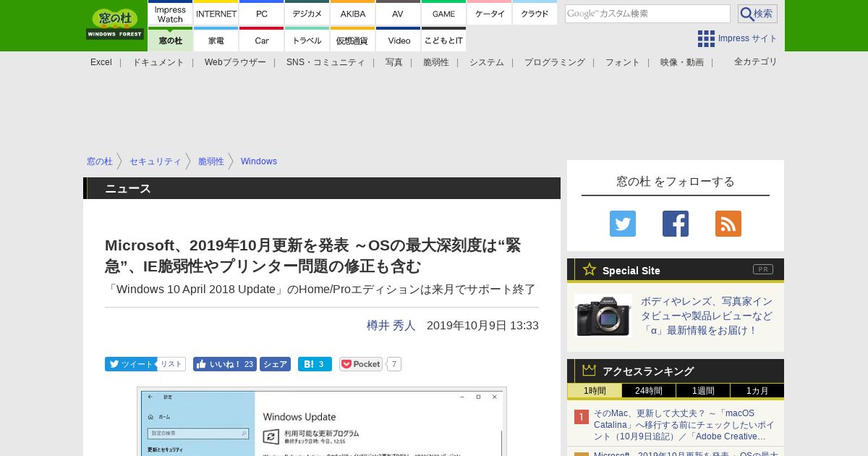
Task: Click the 窓の杜 Windows Forest logo
Action: [115, 24]
